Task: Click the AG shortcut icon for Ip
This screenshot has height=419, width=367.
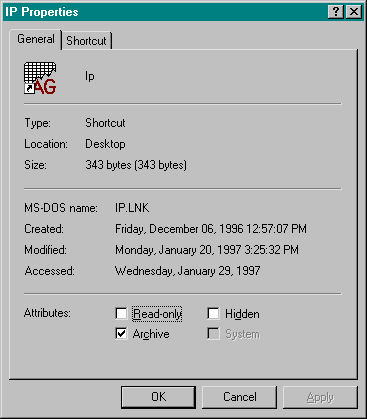Action: 40,78
